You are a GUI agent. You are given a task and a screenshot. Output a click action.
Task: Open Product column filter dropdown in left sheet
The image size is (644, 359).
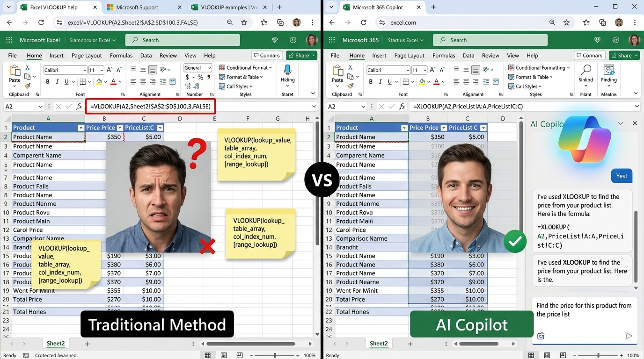(x=80, y=128)
